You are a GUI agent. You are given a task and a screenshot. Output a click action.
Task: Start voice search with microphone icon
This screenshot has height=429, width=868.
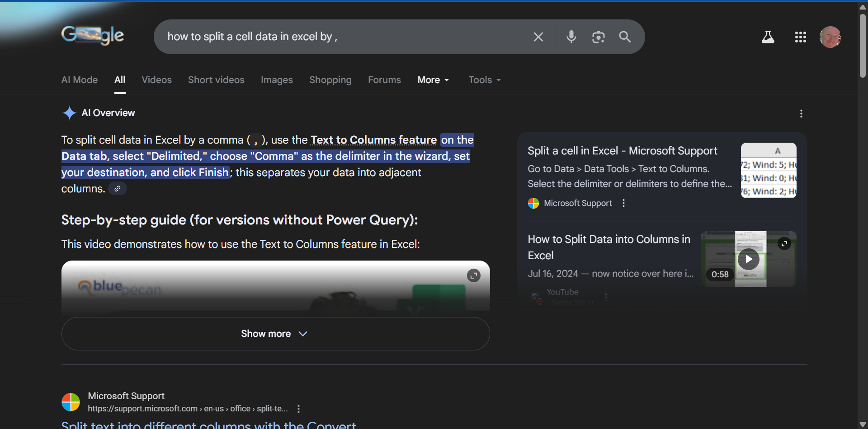571,37
